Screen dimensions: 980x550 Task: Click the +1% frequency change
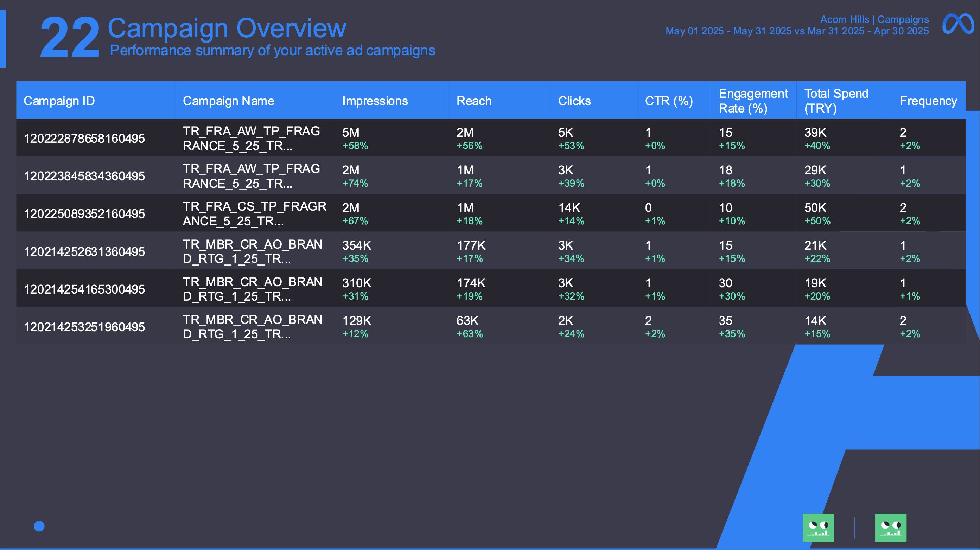[x=910, y=296]
